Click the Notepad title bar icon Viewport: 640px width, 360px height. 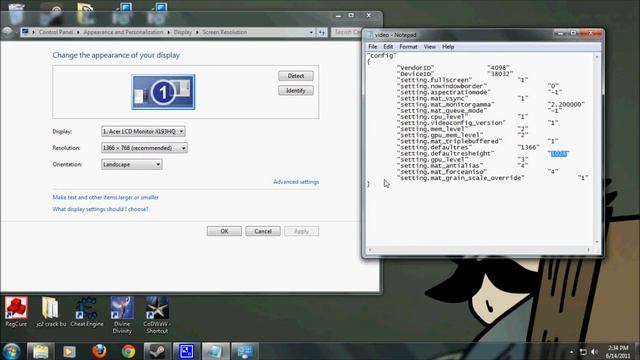[369, 35]
